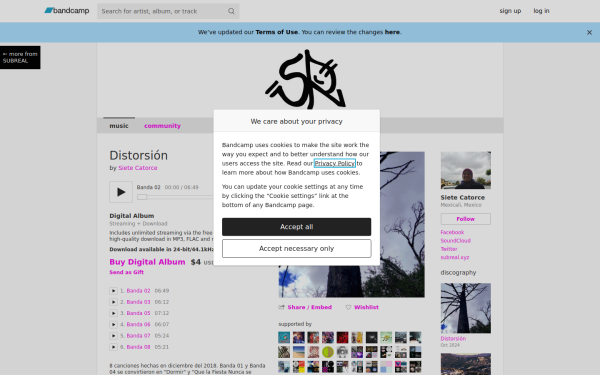Play track 6 Banda 08
The height and width of the screenshot is (375, 600).
[113, 347]
